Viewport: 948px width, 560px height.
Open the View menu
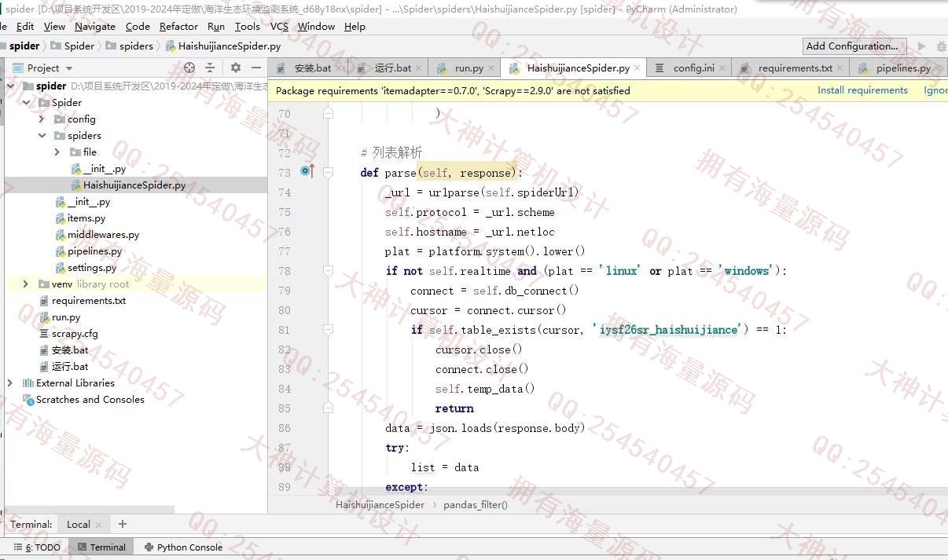[x=54, y=26]
